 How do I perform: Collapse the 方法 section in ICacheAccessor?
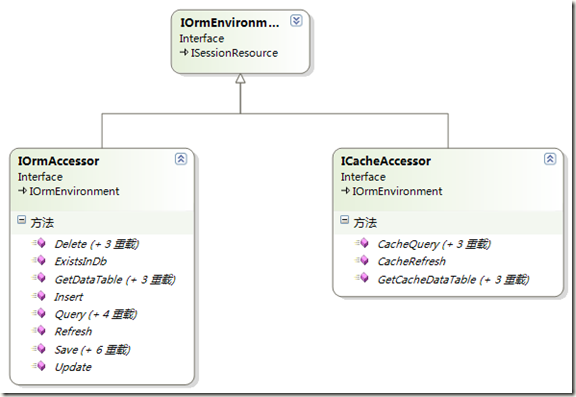point(345,220)
